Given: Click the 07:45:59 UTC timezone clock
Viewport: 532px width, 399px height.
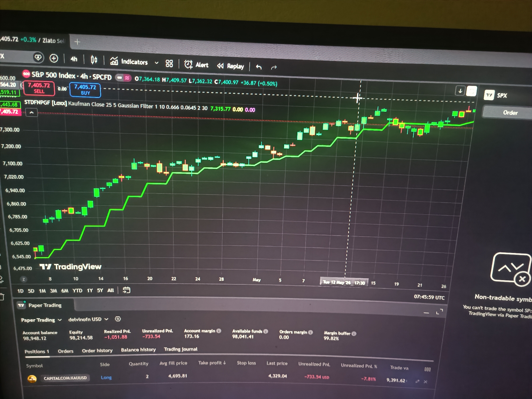Looking at the screenshot, I should [429, 297].
